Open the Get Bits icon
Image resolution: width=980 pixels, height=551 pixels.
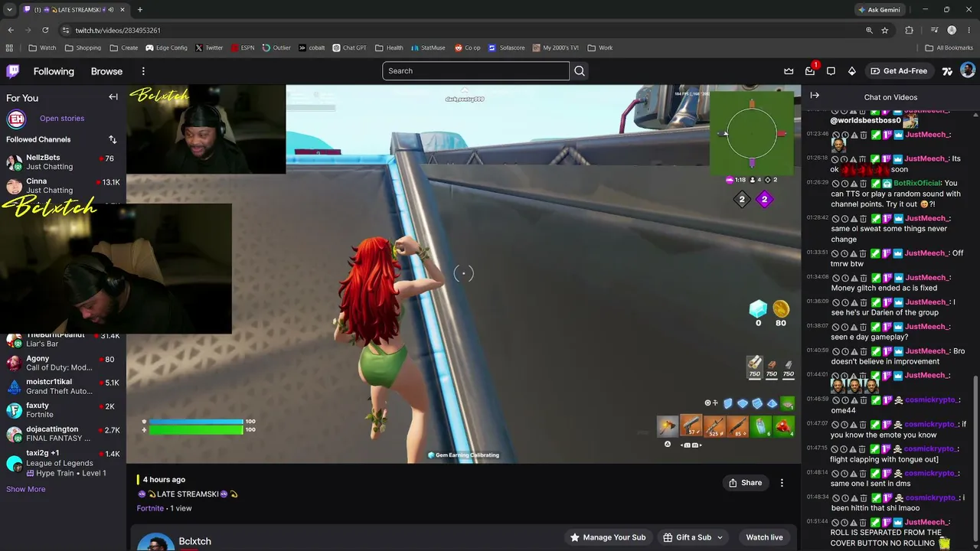point(851,71)
